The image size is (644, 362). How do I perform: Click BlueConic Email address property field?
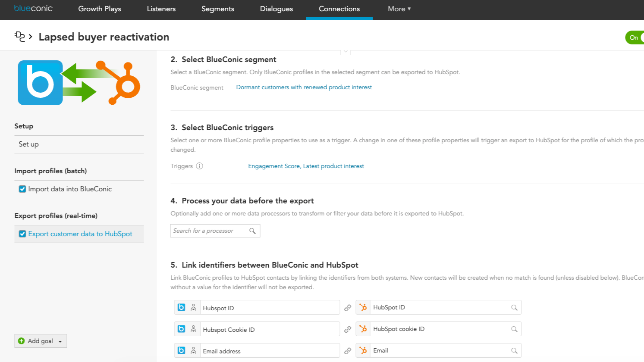tap(270, 351)
